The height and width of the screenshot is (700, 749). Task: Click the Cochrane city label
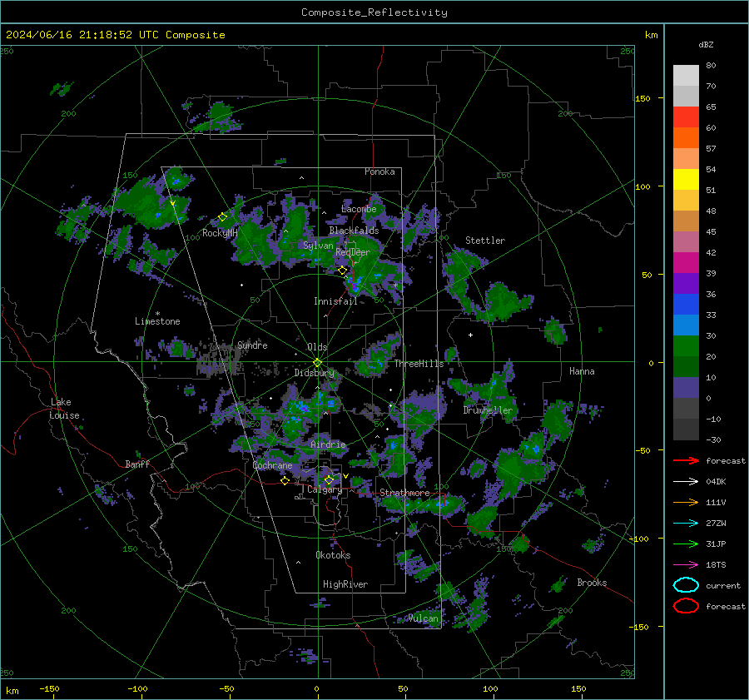(x=272, y=465)
